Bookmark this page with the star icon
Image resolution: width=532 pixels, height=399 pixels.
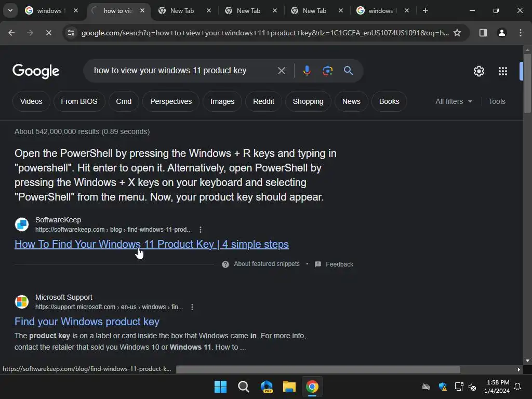pyautogui.click(x=457, y=33)
